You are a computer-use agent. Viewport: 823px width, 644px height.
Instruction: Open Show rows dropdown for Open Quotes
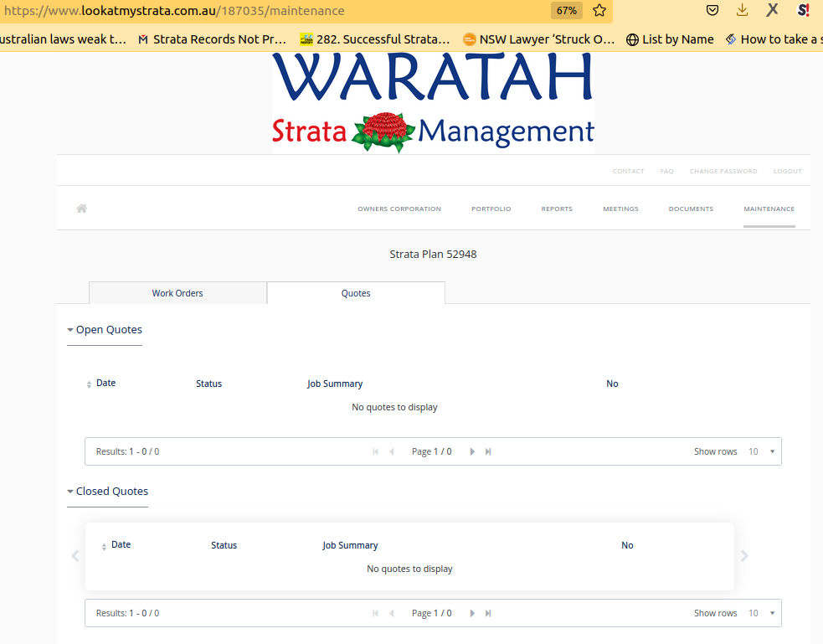pos(762,451)
